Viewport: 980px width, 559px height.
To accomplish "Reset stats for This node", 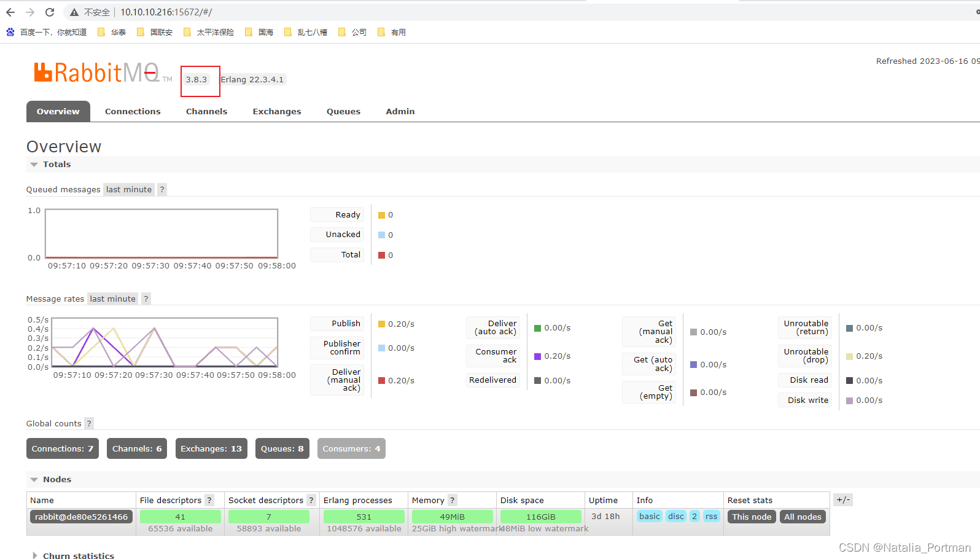I will point(752,517).
